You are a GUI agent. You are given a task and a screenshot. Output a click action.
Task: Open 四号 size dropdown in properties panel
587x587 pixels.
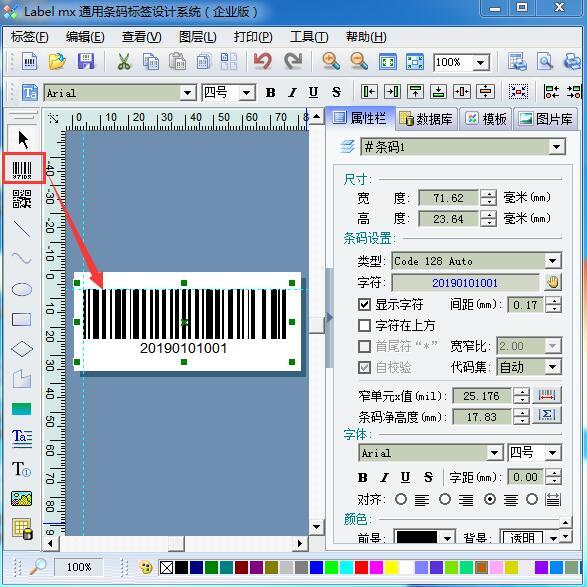[553, 453]
